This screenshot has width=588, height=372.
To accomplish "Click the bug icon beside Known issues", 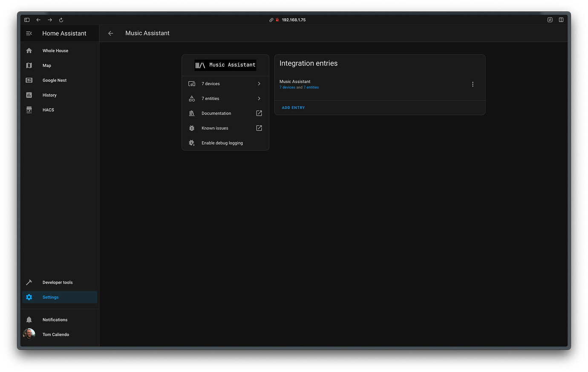I will tap(192, 128).
